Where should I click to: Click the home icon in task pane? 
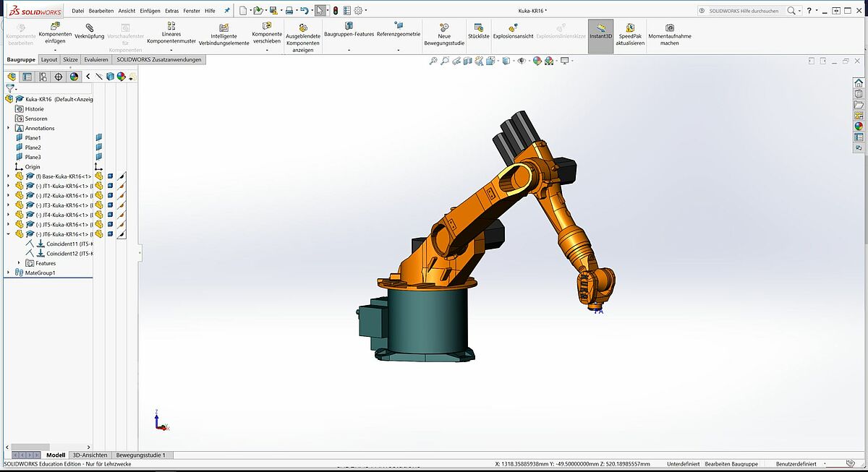tap(859, 83)
